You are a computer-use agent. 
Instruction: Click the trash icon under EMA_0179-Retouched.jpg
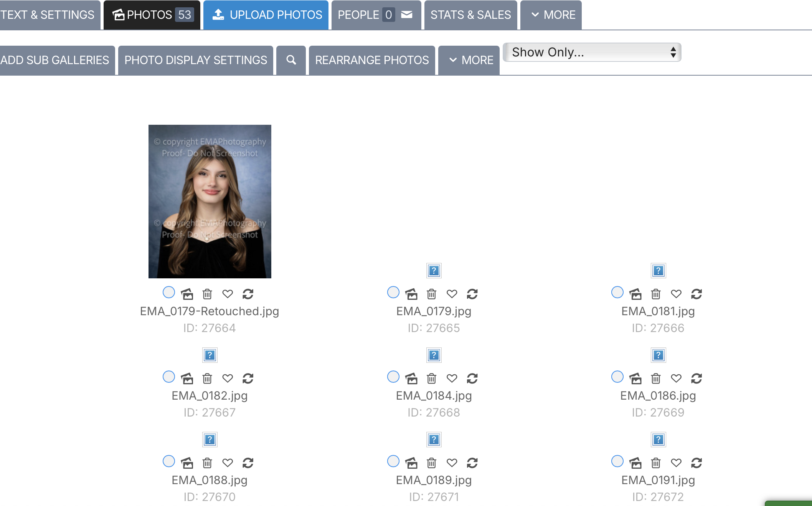(x=207, y=294)
